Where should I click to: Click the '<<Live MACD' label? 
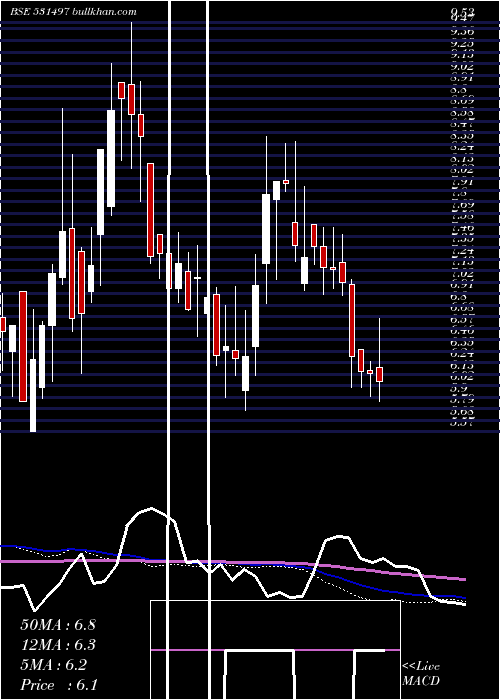421,674
